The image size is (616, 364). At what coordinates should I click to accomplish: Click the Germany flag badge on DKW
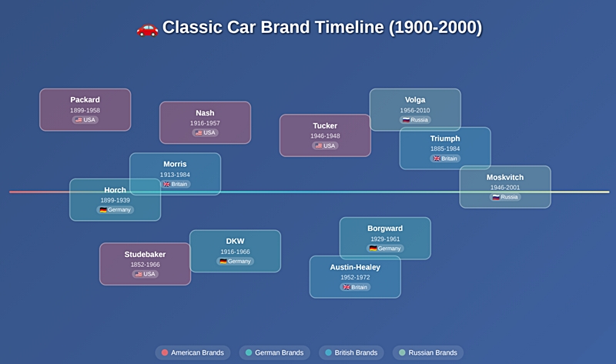(x=236, y=261)
